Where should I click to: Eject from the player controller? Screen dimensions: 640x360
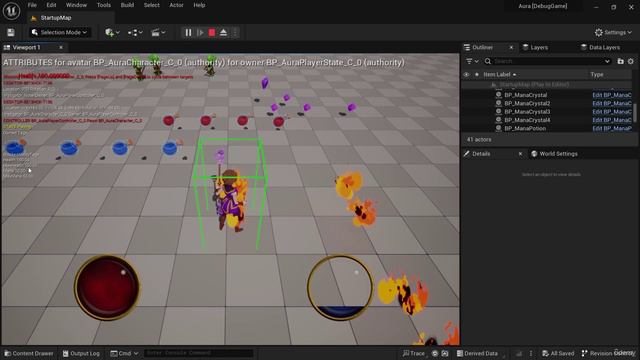point(223,33)
